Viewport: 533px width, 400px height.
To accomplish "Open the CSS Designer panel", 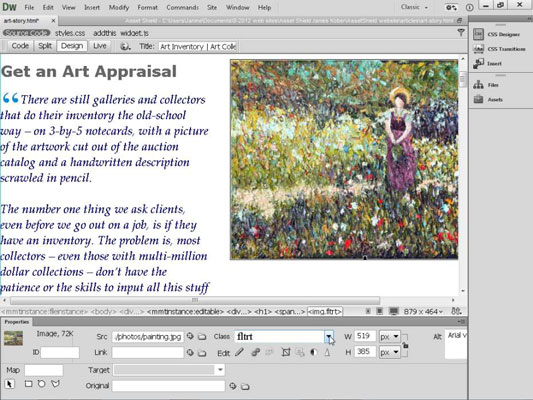I will [x=497, y=34].
